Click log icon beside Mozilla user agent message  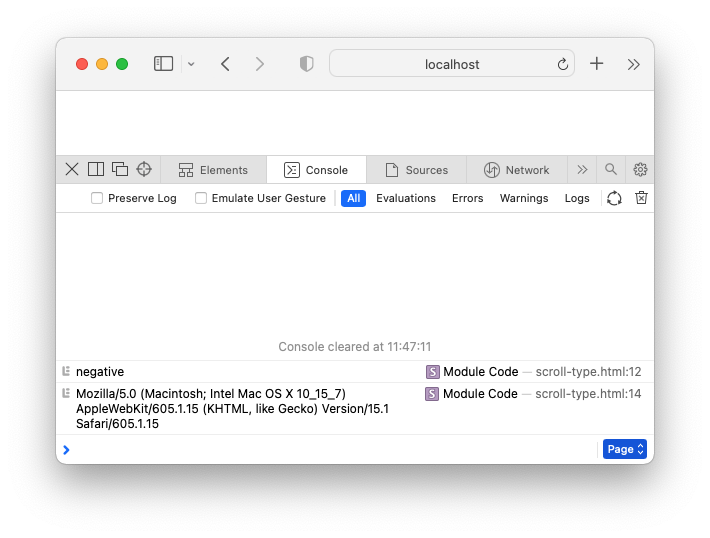pos(66,393)
